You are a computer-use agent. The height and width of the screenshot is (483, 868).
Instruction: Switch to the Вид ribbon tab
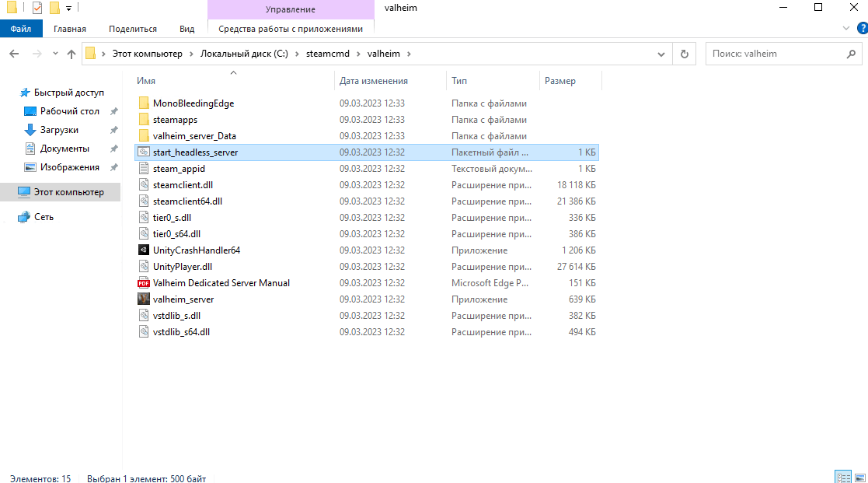pos(186,29)
